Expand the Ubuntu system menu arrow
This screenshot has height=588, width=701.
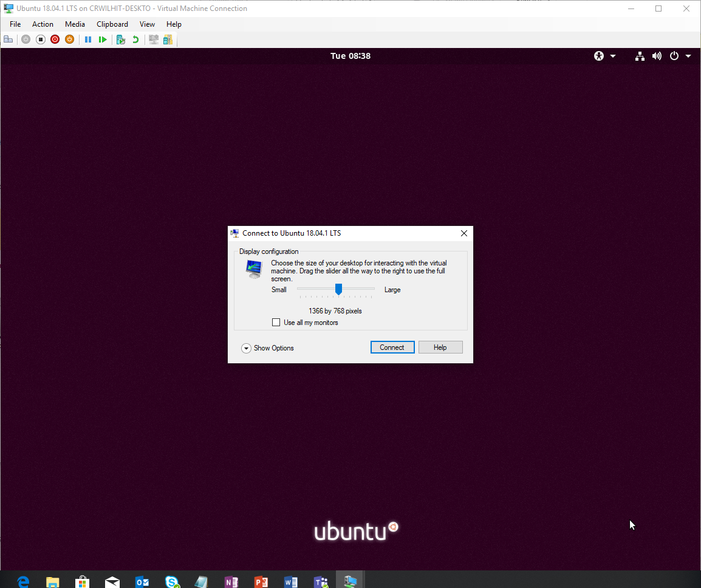pyautogui.click(x=688, y=56)
